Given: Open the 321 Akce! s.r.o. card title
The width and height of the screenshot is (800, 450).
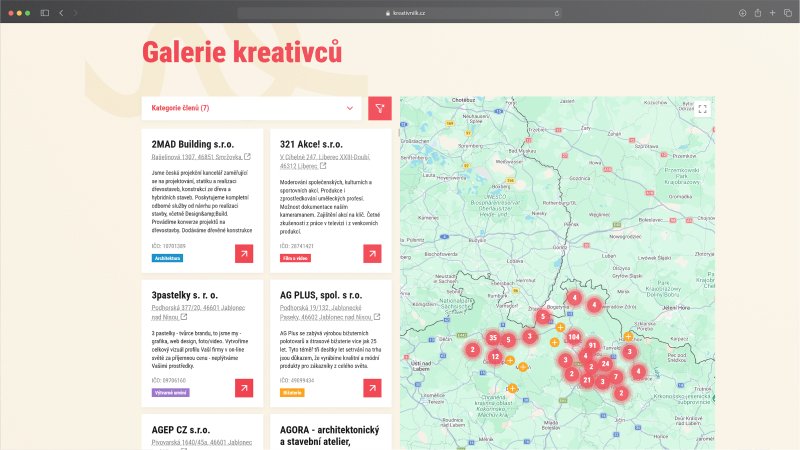Looking at the screenshot, I should (x=311, y=144).
